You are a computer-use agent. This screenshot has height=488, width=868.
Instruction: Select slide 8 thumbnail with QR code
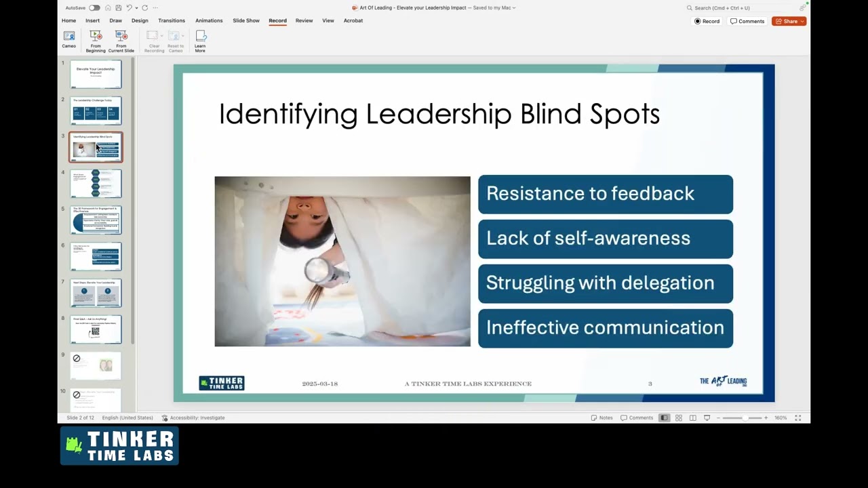96,331
